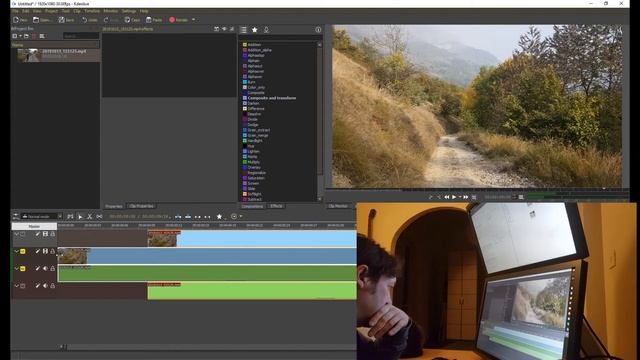Open the File menu
640x360 pixels.
tap(15, 11)
